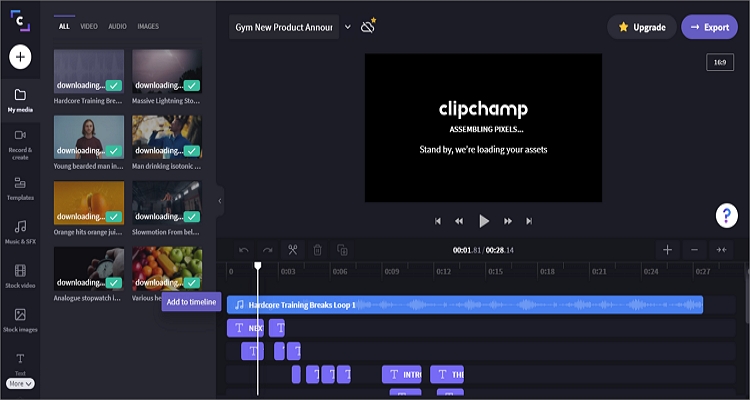Click the fast forward button
Screen dimensions: 750x400
coord(508,221)
